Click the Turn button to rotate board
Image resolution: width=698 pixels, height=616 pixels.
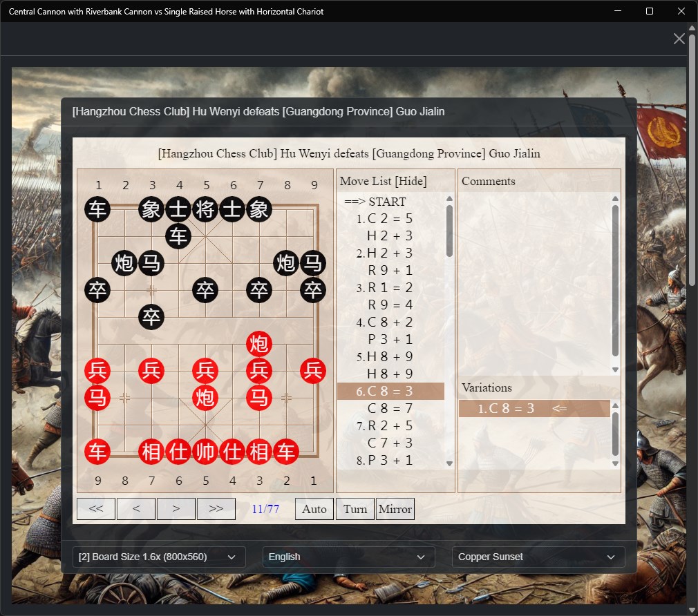(355, 509)
